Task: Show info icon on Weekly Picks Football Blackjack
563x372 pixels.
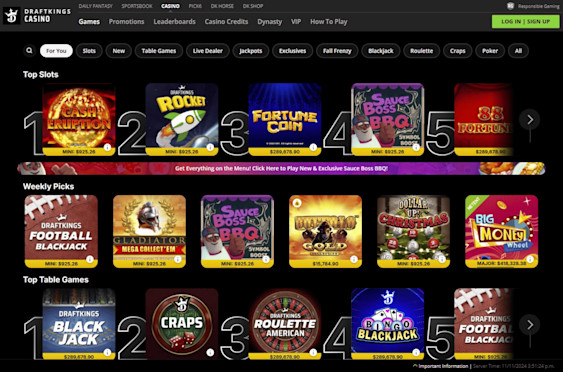Action: (90, 259)
